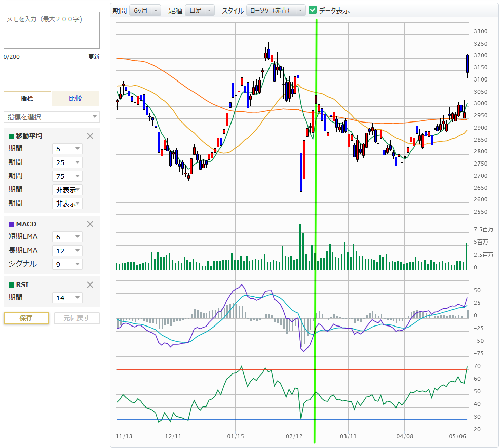The height and width of the screenshot is (448, 500).
Task: Open the MACD 短期EMA value dropdown
Action: click(67, 237)
